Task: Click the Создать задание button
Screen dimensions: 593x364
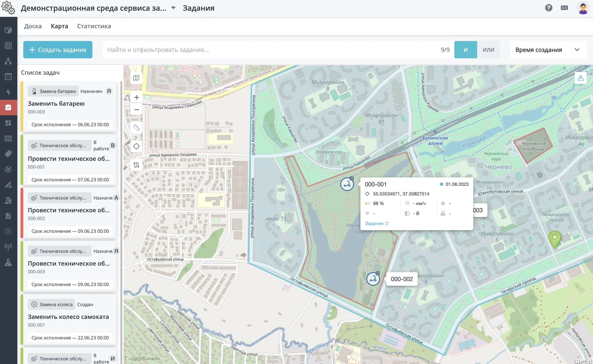Action: click(58, 50)
